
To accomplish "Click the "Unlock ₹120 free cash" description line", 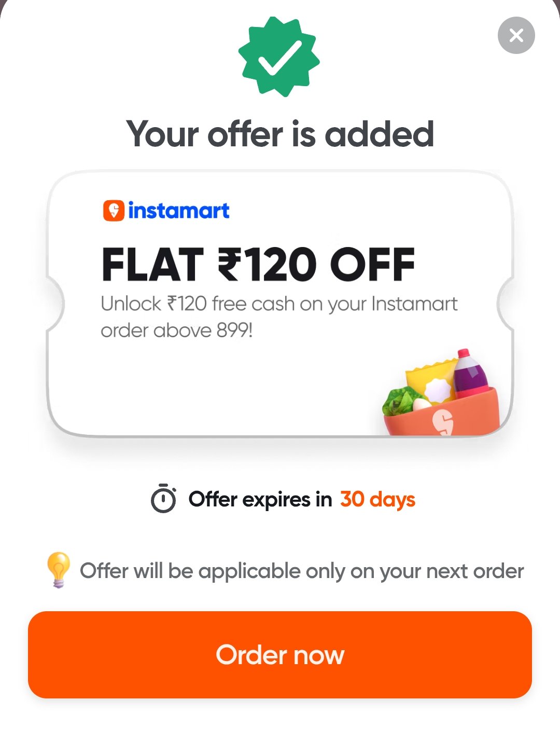I will tap(279, 304).
